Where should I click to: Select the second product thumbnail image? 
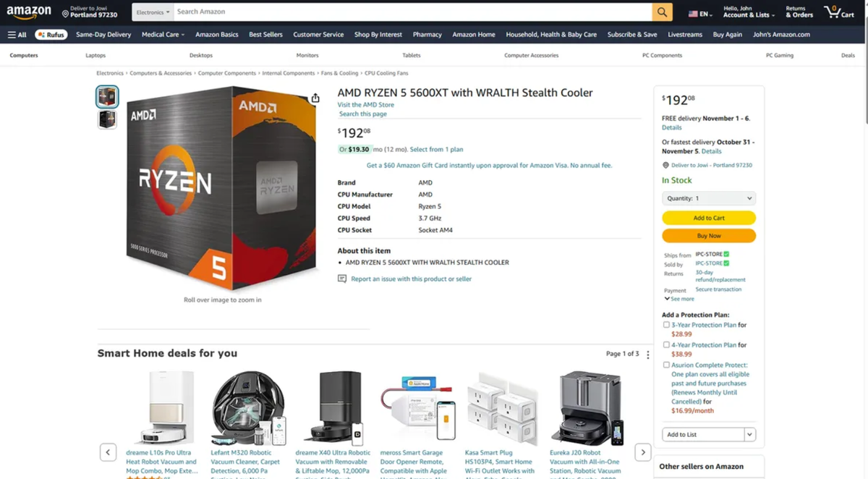[107, 119]
